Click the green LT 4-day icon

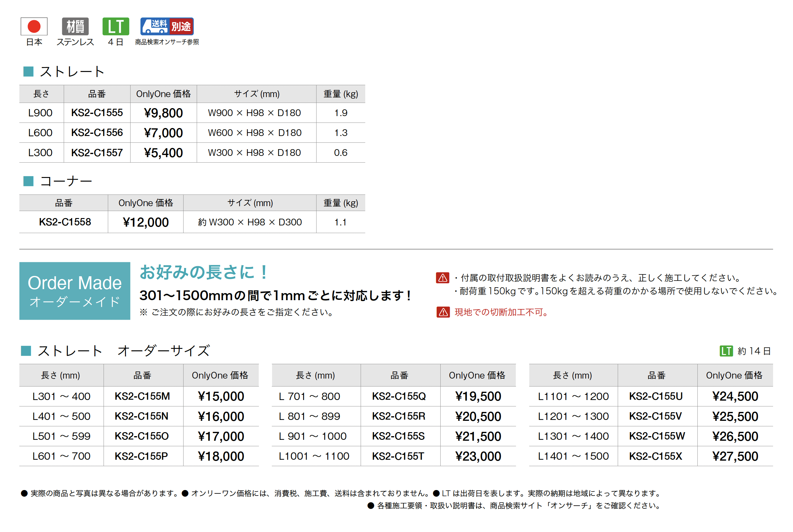(116, 26)
